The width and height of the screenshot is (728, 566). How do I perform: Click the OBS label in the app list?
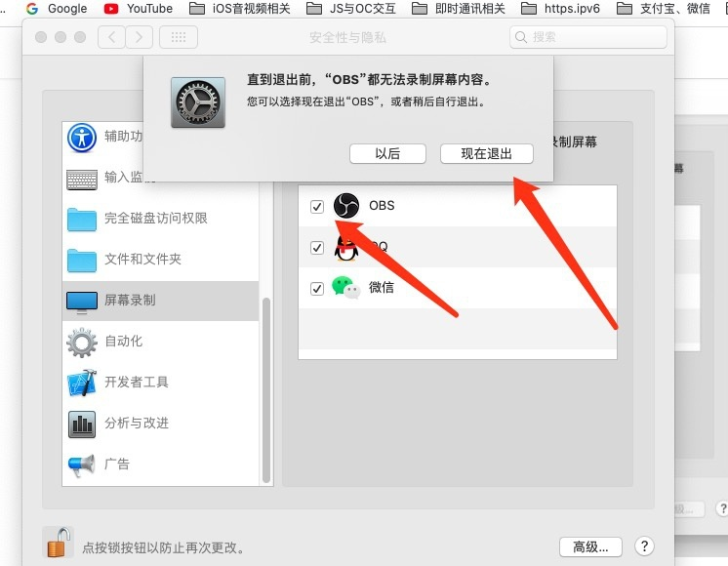(382, 205)
